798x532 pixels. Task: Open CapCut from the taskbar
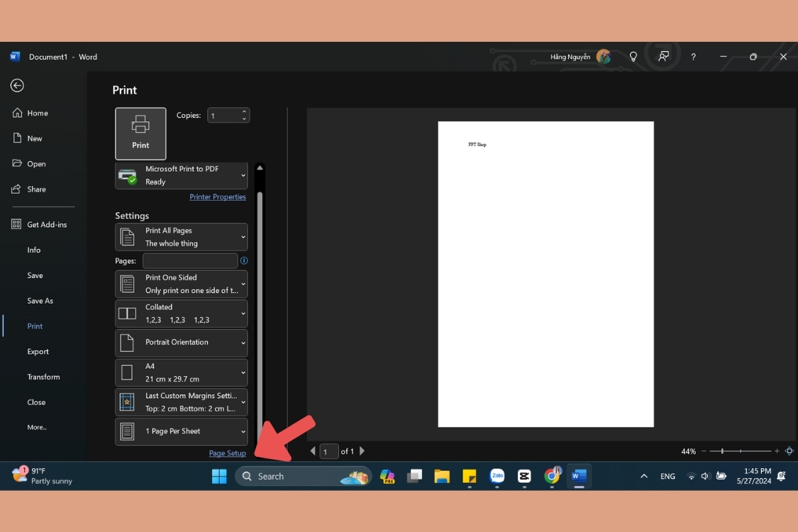[x=524, y=477]
